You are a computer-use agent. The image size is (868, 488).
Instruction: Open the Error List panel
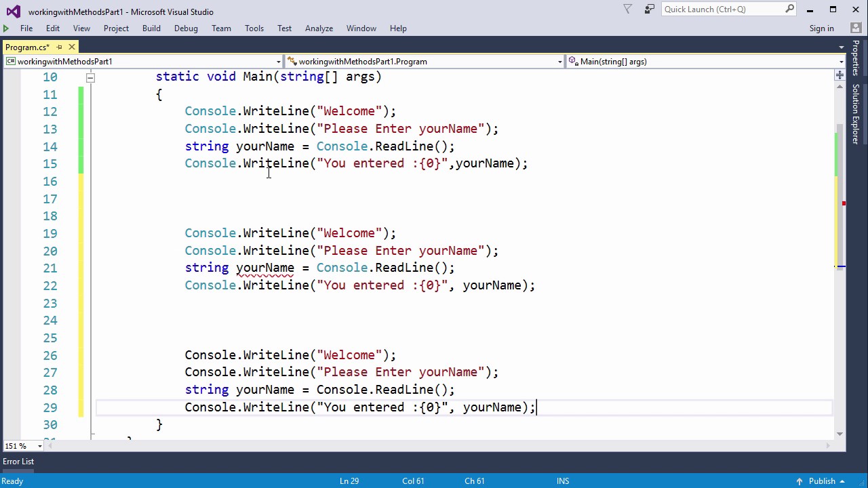pos(18,461)
